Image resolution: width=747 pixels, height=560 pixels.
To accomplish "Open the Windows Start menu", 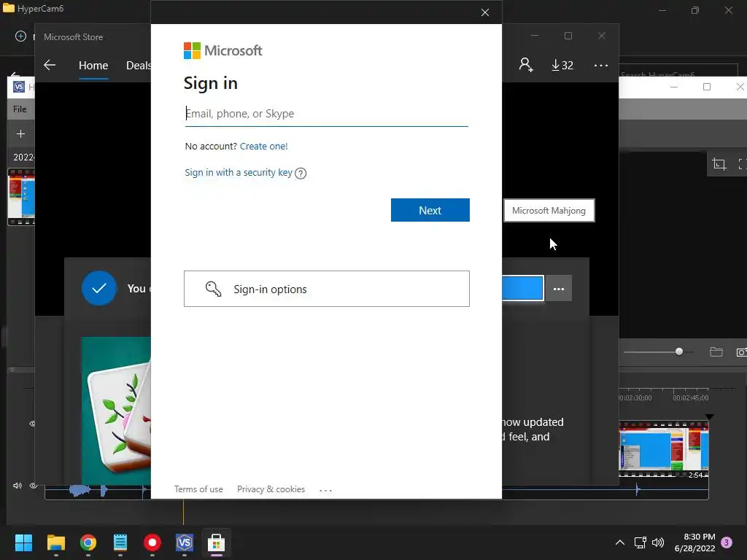I will click(x=23, y=542).
